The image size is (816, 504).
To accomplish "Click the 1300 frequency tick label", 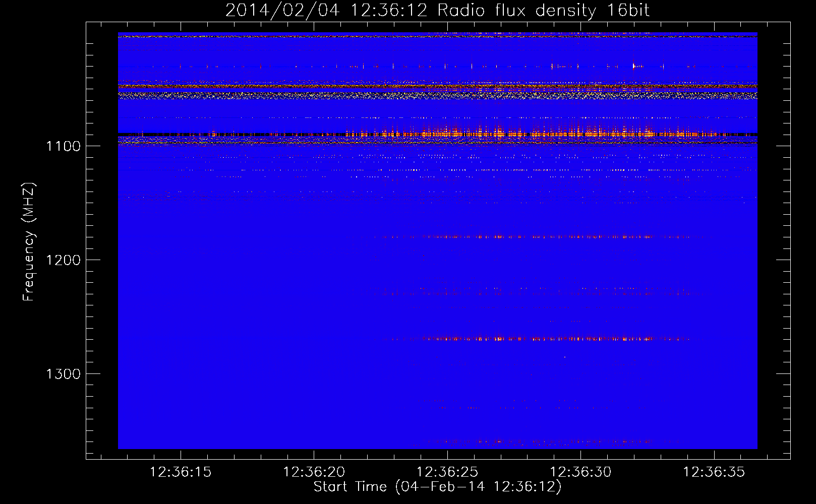I will coord(63,374).
